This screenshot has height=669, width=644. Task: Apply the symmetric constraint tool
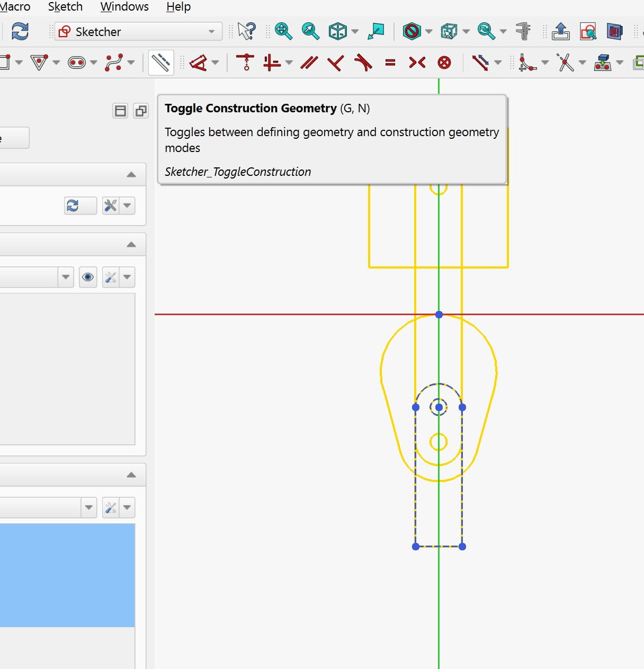pos(417,63)
